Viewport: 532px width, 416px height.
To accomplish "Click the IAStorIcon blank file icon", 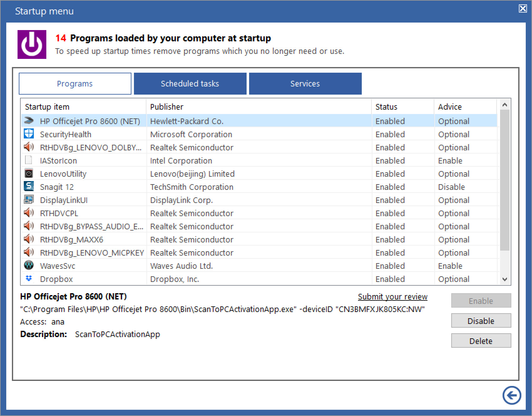I will click(29, 160).
